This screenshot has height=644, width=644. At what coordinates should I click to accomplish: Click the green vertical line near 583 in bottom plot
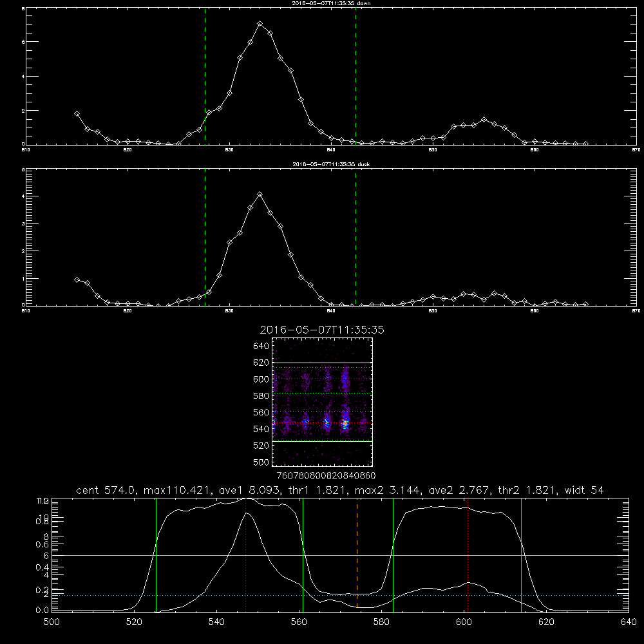pos(393,555)
